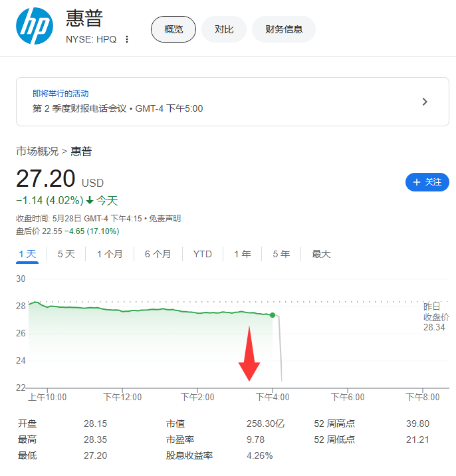Click the 股息收益率 value 4.26%

259,455
